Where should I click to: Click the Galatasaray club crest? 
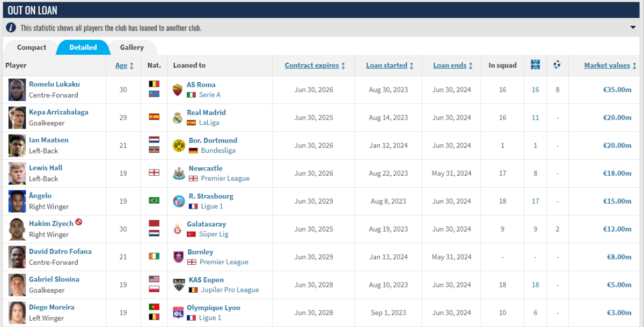178,229
